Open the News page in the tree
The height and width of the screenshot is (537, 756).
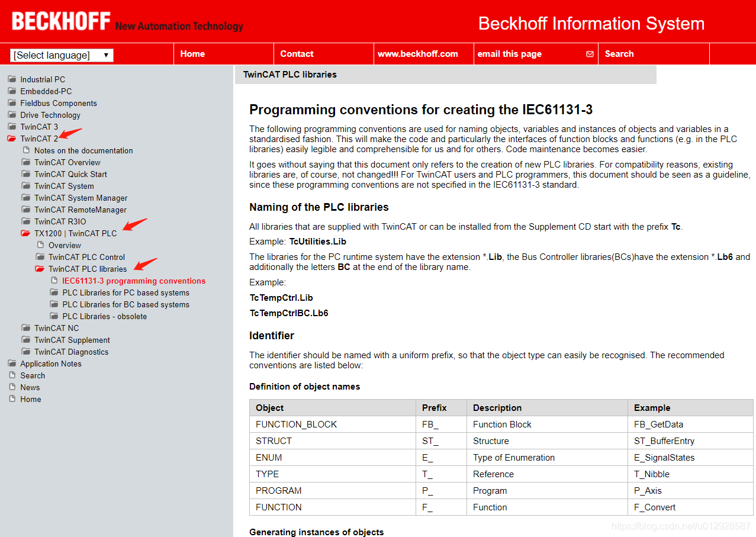[x=30, y=387]
